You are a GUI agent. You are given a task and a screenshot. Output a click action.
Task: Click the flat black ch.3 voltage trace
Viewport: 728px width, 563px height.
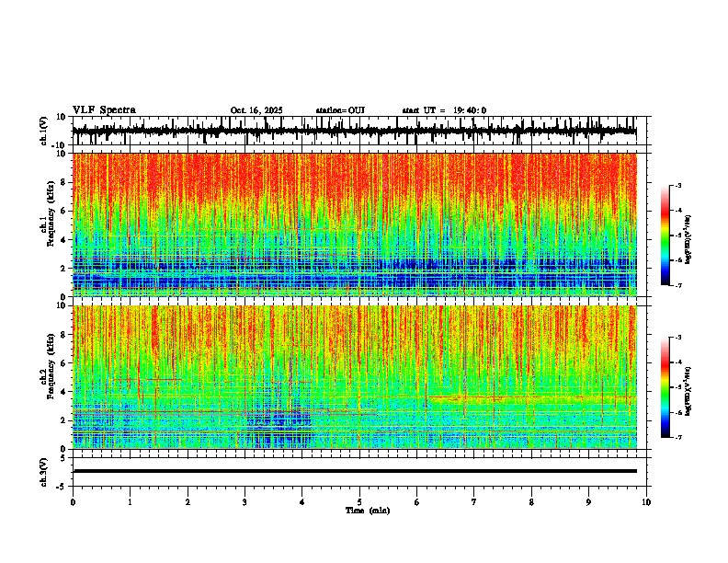click(x=355, y=471)
